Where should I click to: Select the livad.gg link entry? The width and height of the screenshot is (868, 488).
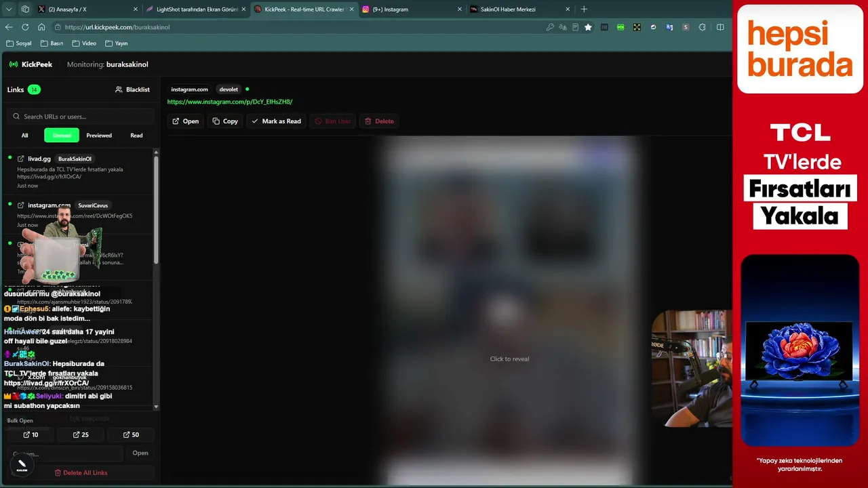[79, 172]
